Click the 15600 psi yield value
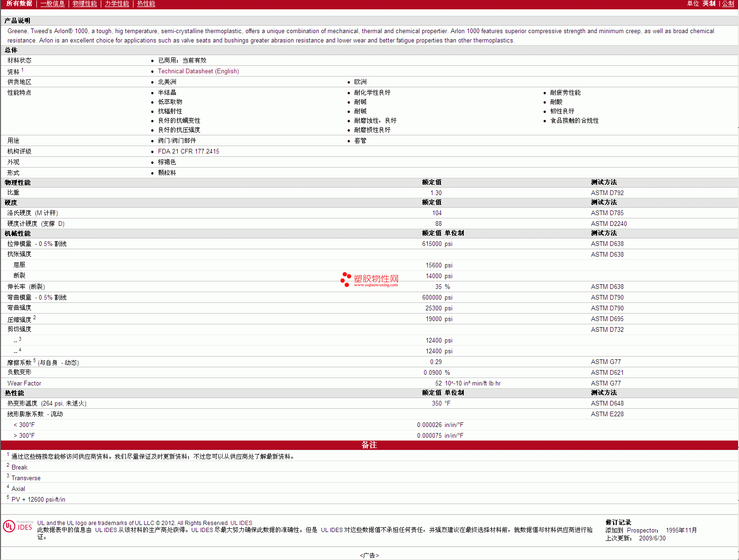This screenshot has height=560, width=739. 439,266
